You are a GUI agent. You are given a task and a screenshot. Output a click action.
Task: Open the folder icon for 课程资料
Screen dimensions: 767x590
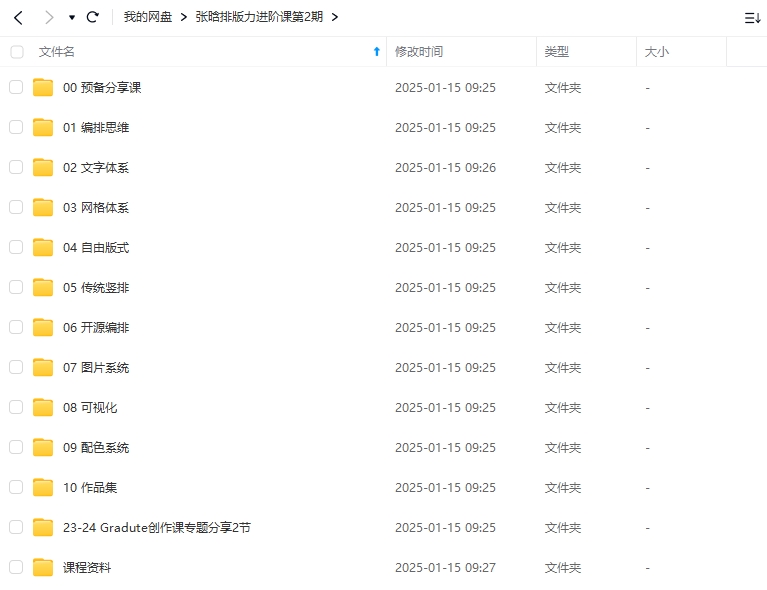click(x=43, y=568)
